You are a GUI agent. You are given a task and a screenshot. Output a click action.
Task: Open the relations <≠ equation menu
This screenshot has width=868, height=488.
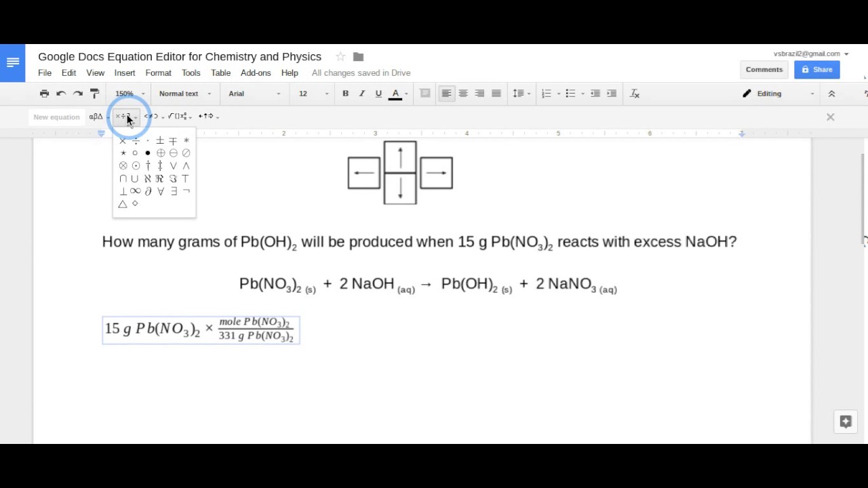tap(154, 117)
